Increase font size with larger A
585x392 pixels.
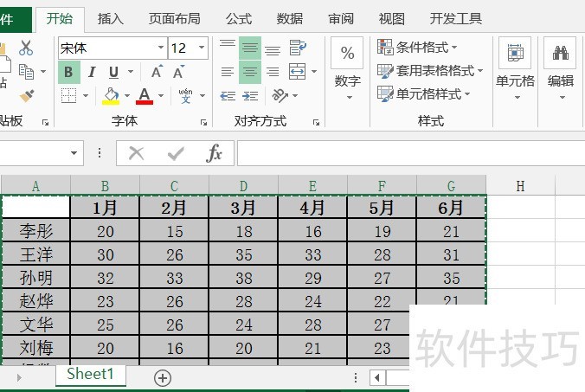[x=157, y=72]
